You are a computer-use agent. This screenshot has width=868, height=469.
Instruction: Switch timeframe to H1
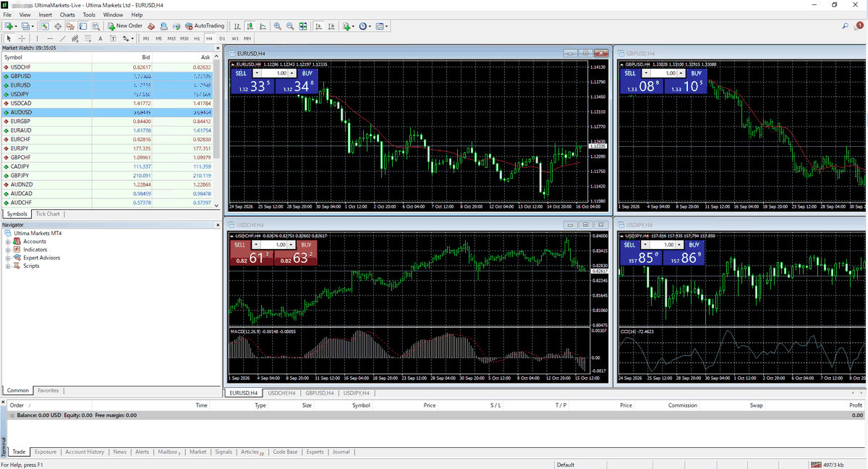[197, 38]
